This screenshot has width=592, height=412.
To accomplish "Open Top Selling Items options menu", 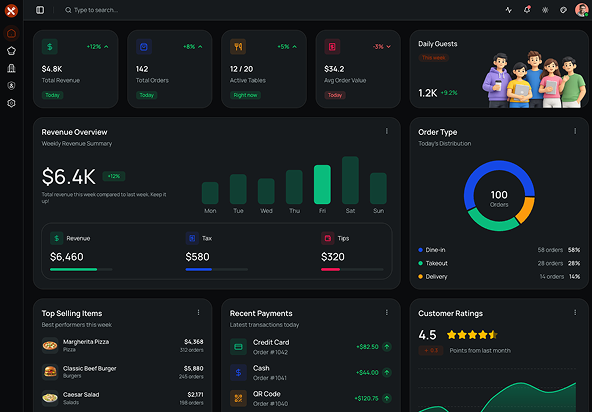I will click(x=198, y=312).
